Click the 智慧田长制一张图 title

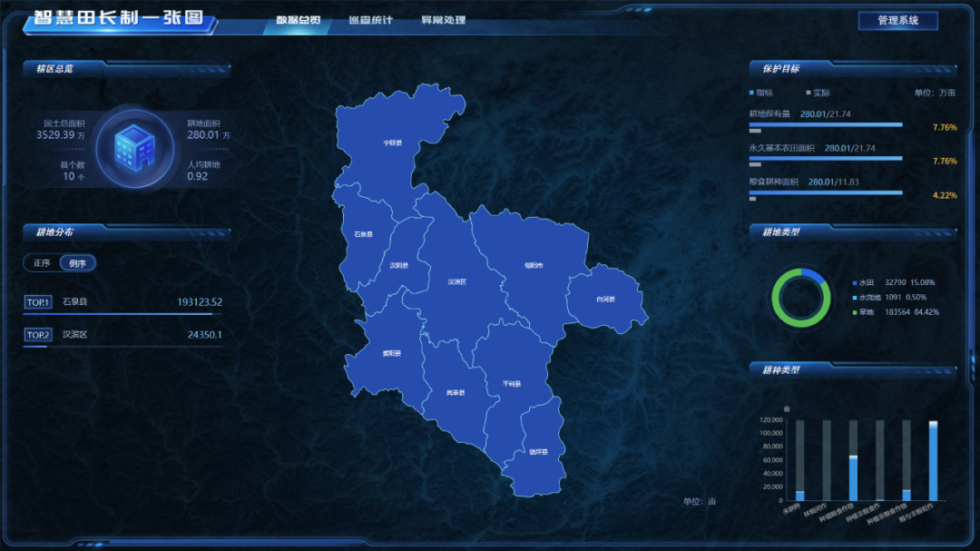pos(119,17)
